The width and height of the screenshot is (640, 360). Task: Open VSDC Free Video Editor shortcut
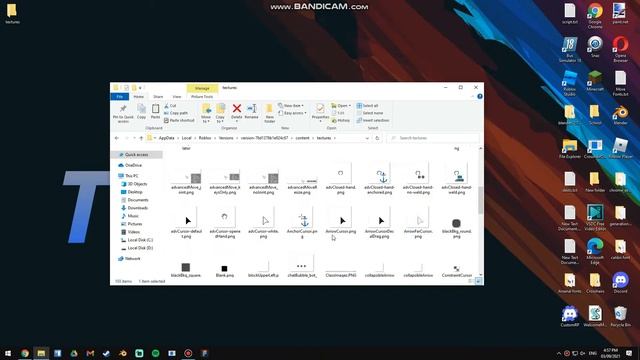[x=595, y=218]
